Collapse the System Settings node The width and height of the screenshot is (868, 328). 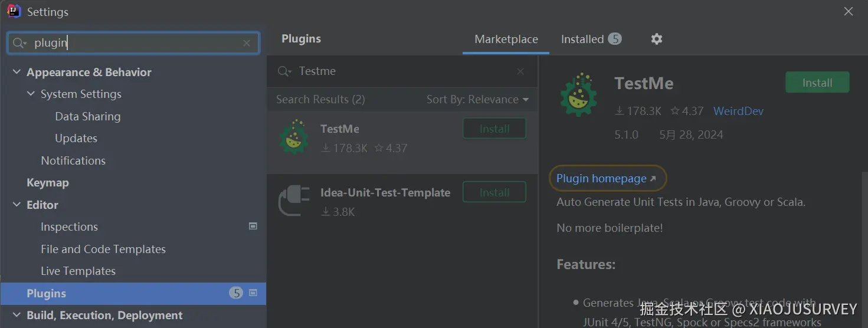[x=31, y=94]
